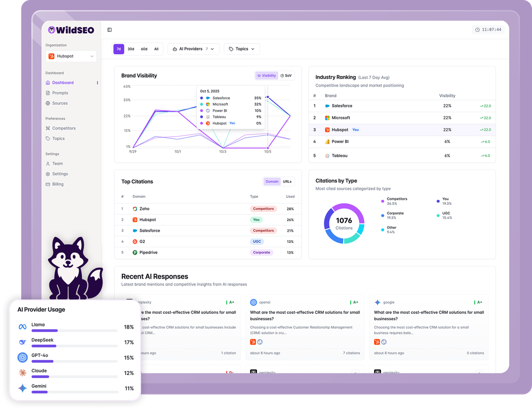This screenshot has width=532, height=410.
Task: Collapse the sidebar with the panel toggle icon
Action: [110, 30]
